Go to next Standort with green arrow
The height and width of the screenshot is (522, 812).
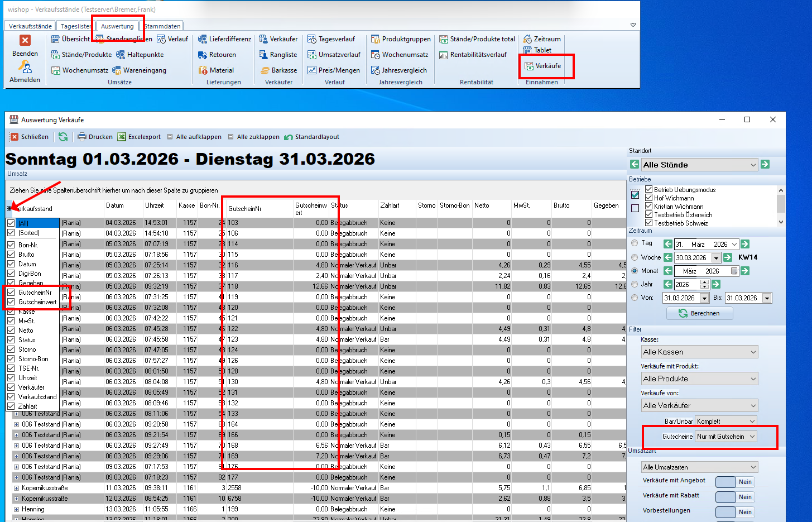point(765,164)
